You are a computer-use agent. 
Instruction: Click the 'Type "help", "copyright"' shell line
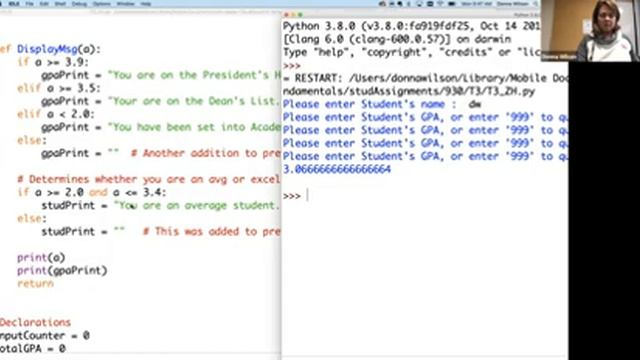(x=411, y=52)
